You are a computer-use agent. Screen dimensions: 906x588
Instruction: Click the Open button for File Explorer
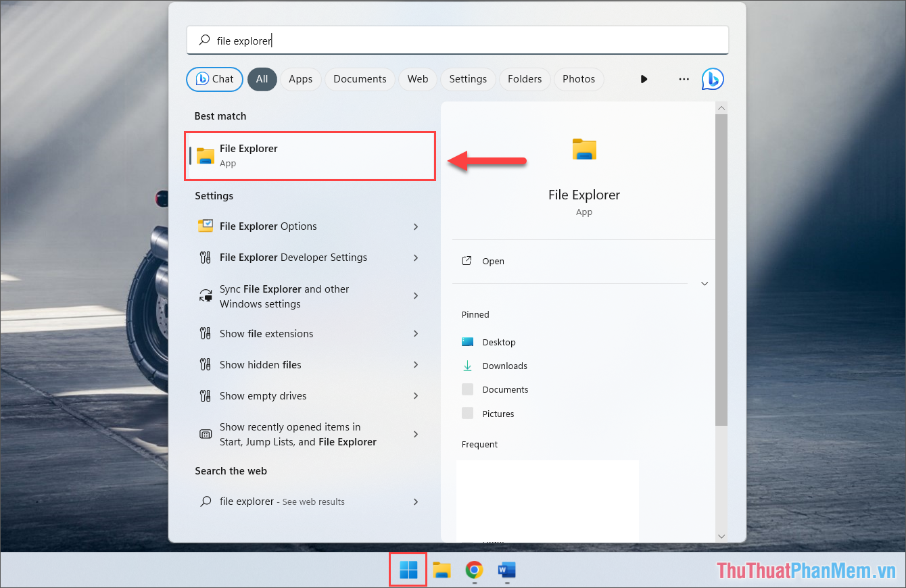[x=493, y=261]
